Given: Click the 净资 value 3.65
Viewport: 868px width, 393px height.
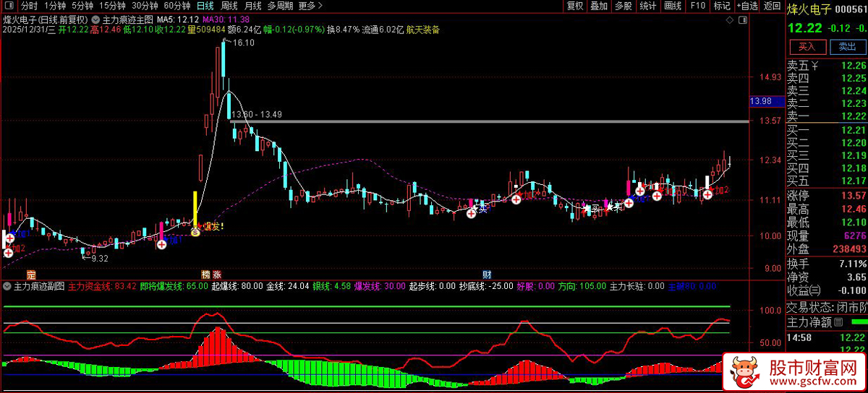Looking at the screenshot, I should pyautogui.click(x=856, y=277).
